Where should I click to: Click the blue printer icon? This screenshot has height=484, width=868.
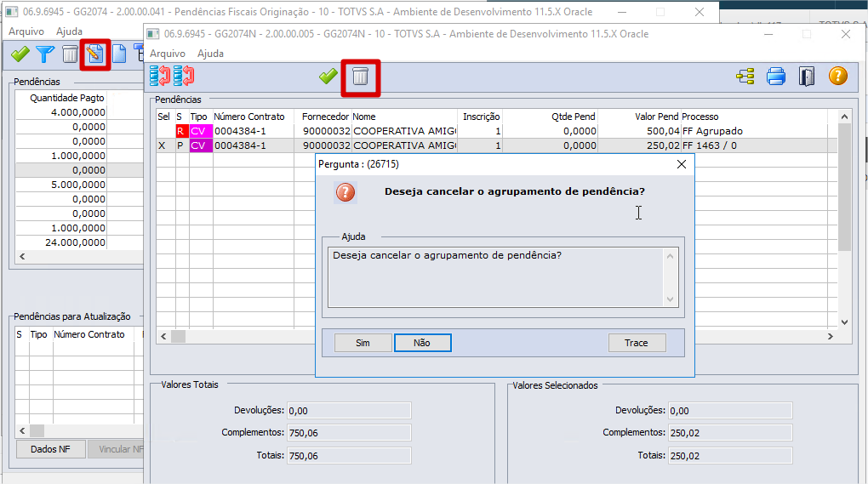click(x=775, y=77)
